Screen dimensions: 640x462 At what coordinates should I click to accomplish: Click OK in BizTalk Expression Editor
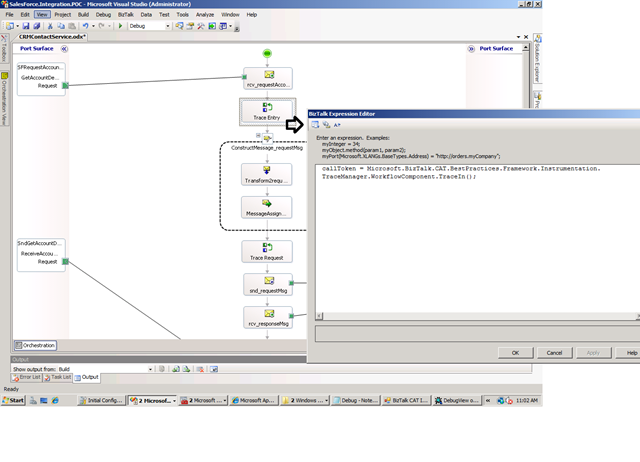(x=516, y=353)
